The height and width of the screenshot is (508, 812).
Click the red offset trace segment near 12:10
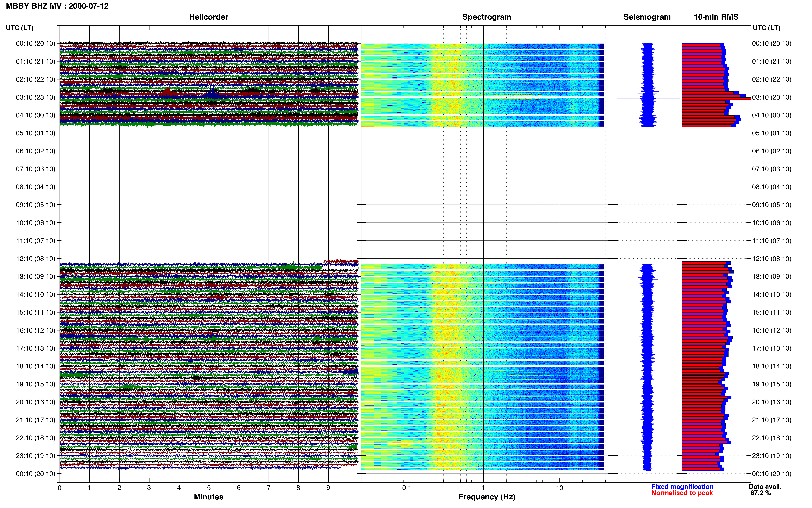[341, 262]
